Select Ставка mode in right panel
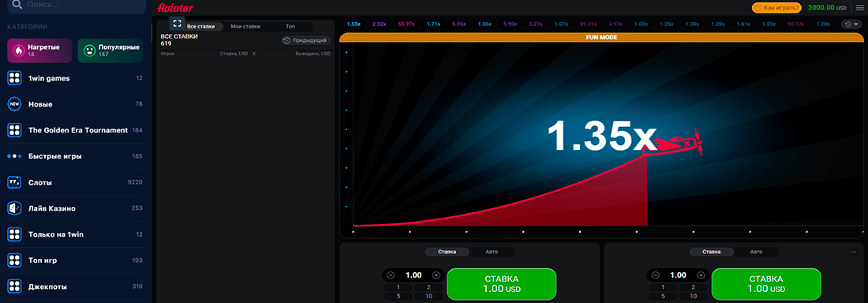868x303 pixels. pos(711,252)
